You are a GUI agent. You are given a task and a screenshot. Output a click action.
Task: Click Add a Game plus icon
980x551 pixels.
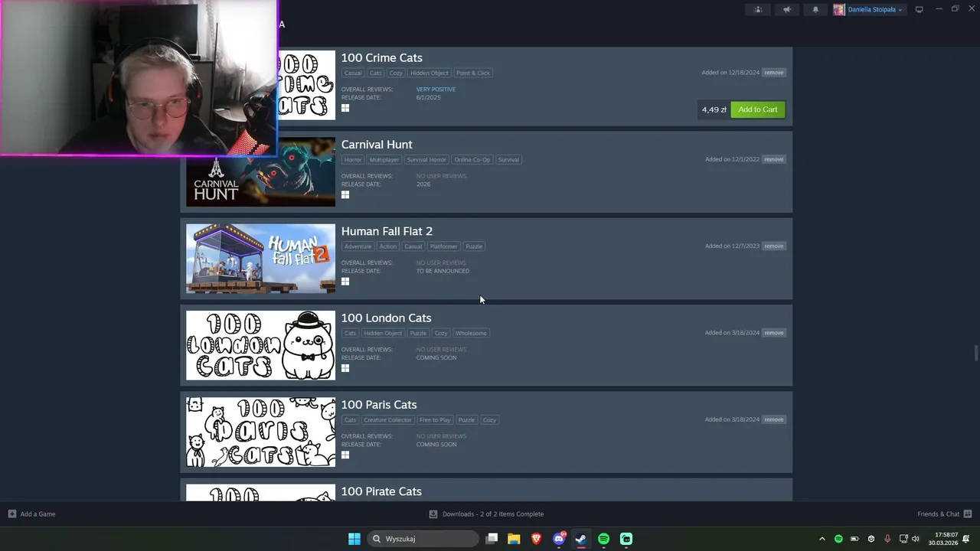click(11, 514)
